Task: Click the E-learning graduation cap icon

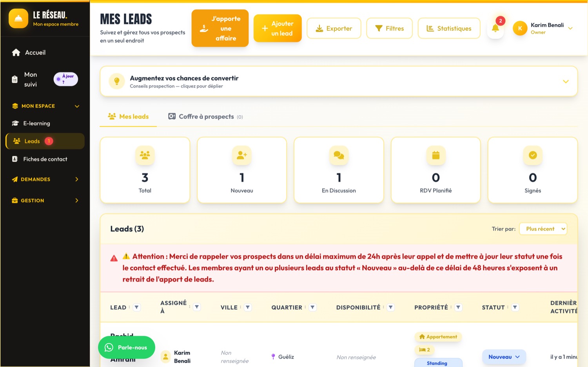Action: (x=15, y=123)
